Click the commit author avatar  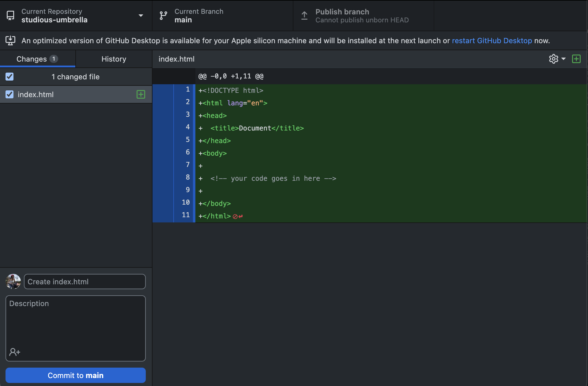tap(13, 282)
